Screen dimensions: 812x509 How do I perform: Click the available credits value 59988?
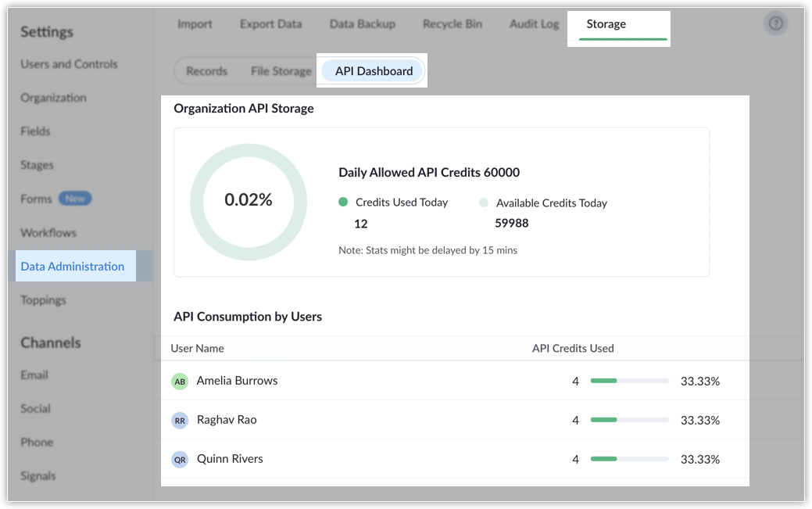click(x=512, y=223)
